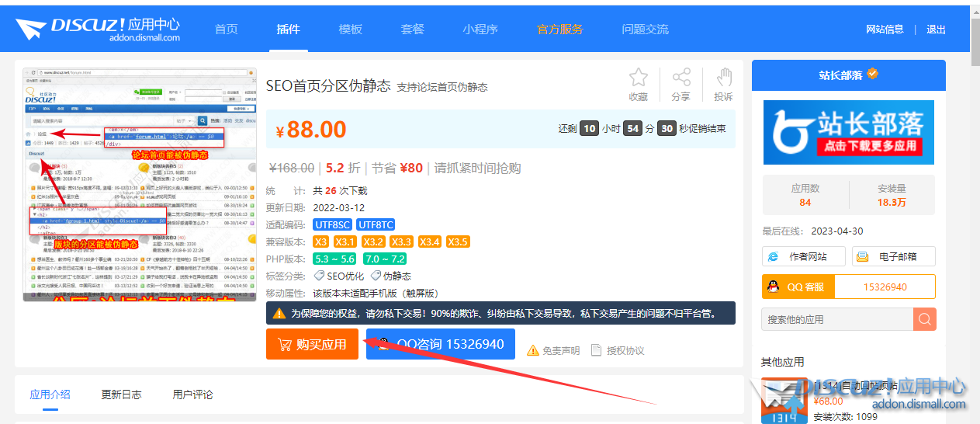Click the 购买应用 button
This screenshot has width=980, height=424.
[x=312, y=344]
